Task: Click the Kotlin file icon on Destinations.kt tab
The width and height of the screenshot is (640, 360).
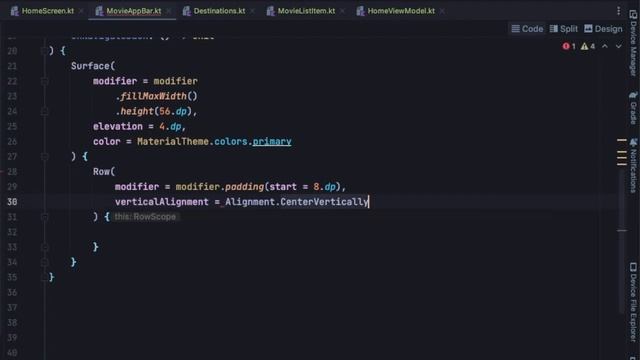Action: pyautogui.click(x=187, y=11)
